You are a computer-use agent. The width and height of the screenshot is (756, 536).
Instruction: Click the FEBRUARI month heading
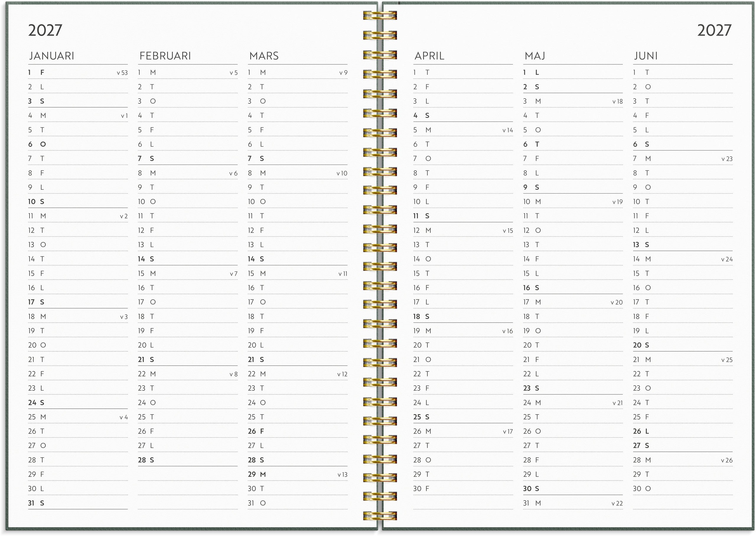click(x=165, y=56)
